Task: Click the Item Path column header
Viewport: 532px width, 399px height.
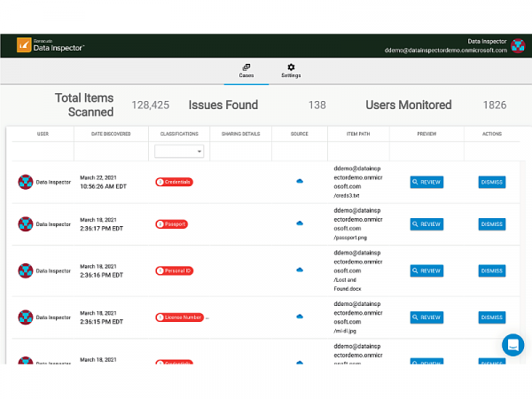Action: [x=358, y=134]
